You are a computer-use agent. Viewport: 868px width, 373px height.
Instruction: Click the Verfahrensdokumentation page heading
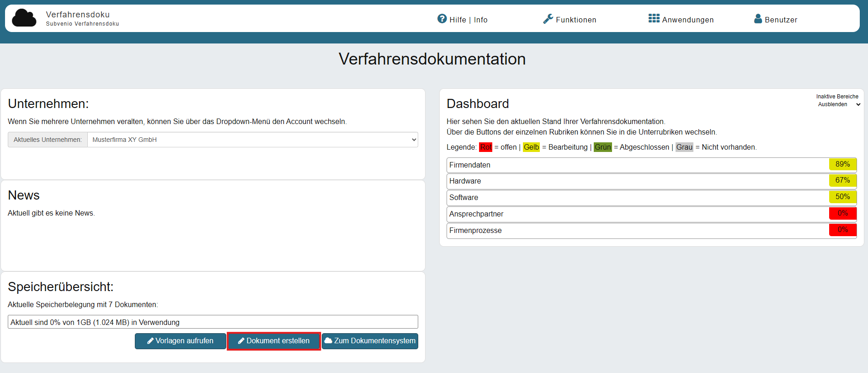[432, 59]
